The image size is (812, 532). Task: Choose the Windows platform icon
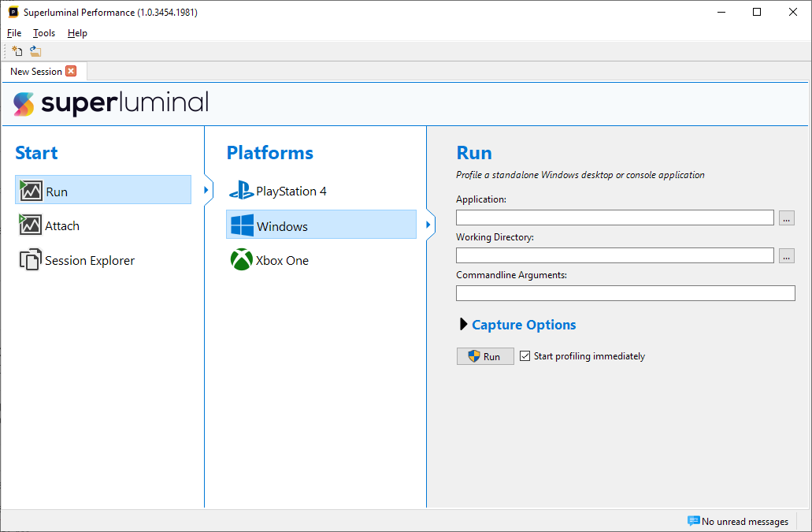[242, 225]
